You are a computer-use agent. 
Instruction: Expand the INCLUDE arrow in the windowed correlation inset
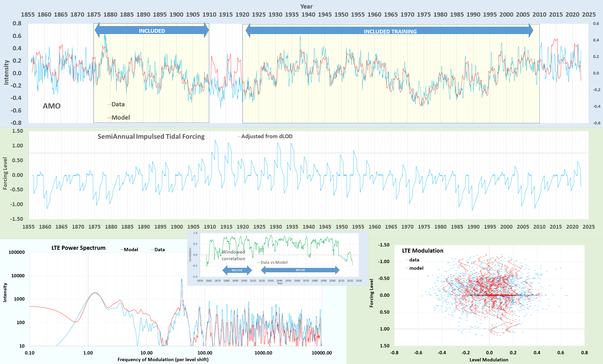(237, 270)
